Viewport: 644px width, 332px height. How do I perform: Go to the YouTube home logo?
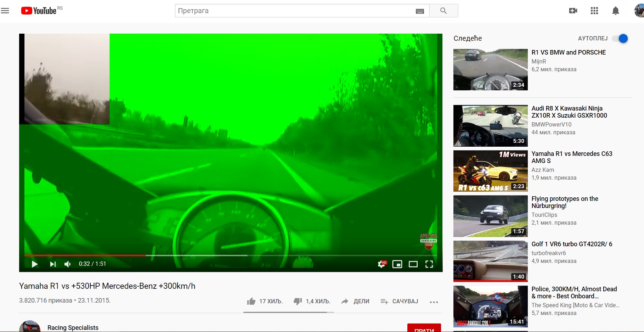39,11
